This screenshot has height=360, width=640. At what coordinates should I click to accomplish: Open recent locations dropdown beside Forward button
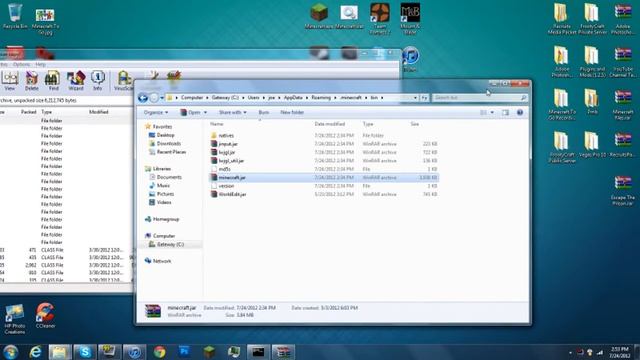pos(162,98)
